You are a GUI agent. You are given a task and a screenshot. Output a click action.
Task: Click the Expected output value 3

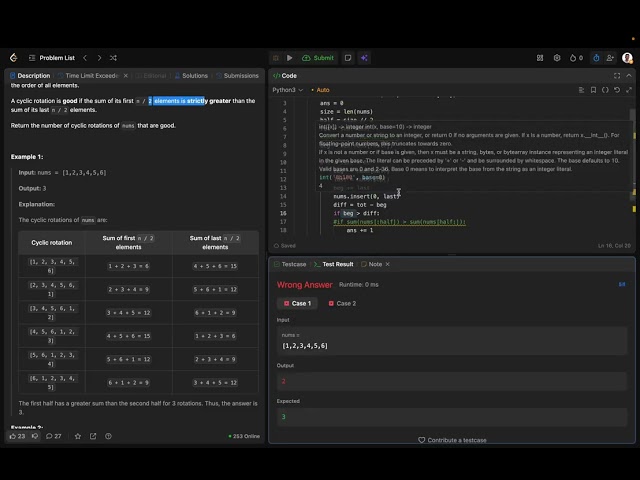(x=283, y=417)
